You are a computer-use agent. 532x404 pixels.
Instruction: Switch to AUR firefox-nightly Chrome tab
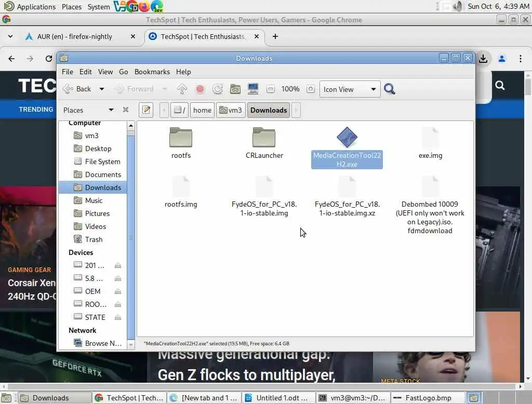click(75, 37)
